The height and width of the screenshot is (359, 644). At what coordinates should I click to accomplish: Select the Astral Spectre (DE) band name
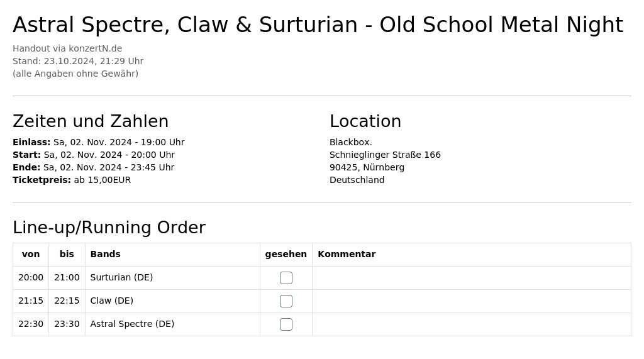pyautogui.click(x=132, y=324)
